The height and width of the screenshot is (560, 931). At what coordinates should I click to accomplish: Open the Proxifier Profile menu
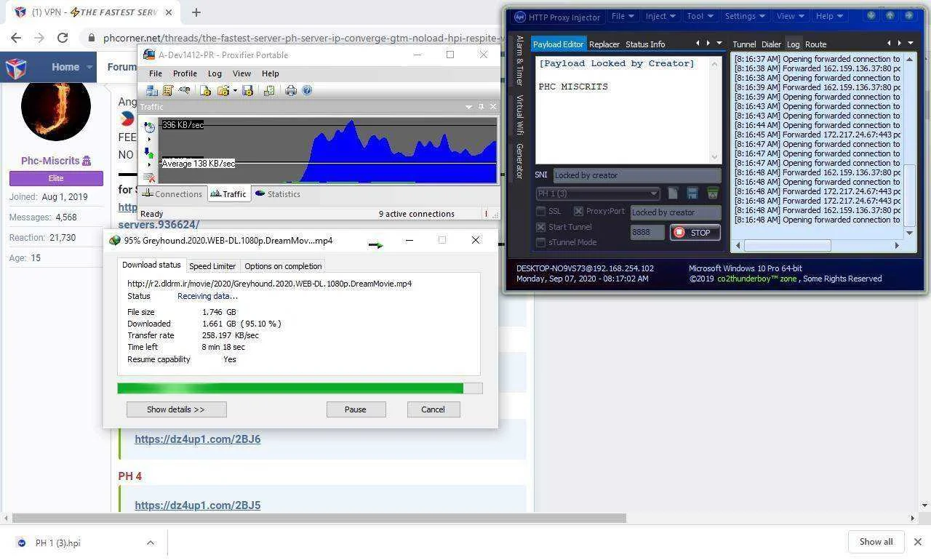click(185, 73)
